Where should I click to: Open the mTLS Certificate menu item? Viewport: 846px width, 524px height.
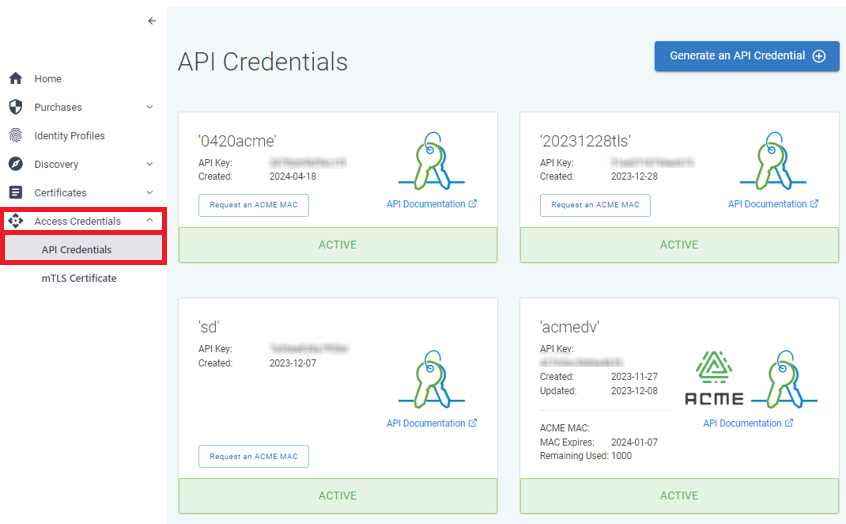coord(79,278)
